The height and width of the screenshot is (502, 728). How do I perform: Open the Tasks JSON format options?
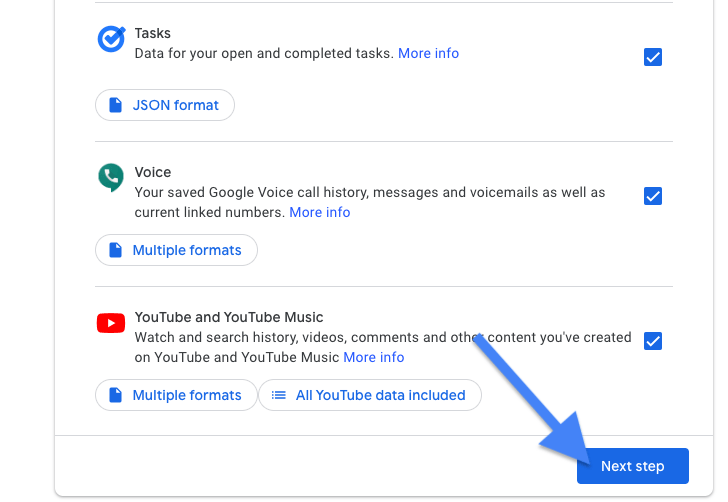click(165, 105)
